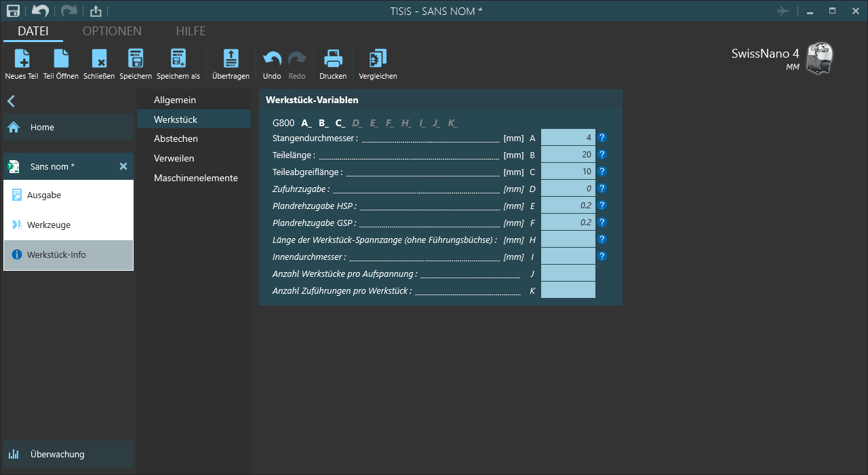Click the Speichern als icon
868x475 pixels.
pyautogui.click(x=178, y=60)
